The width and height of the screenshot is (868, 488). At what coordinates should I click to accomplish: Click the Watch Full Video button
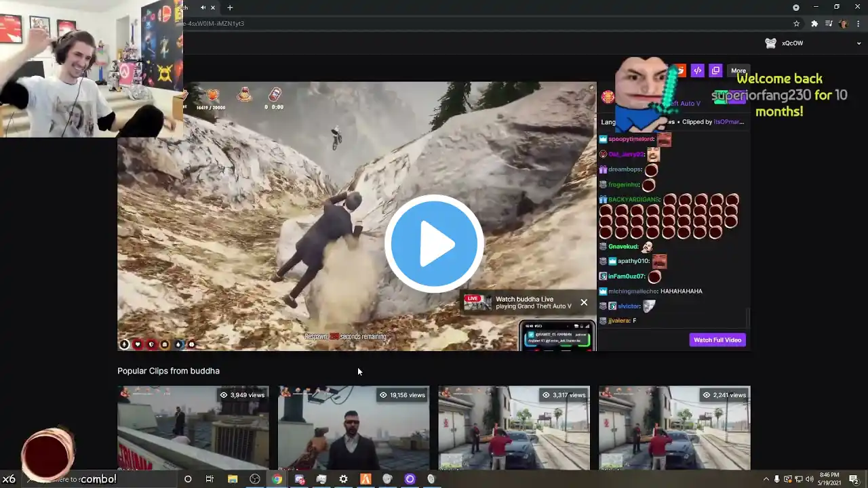tap(717, 340)
